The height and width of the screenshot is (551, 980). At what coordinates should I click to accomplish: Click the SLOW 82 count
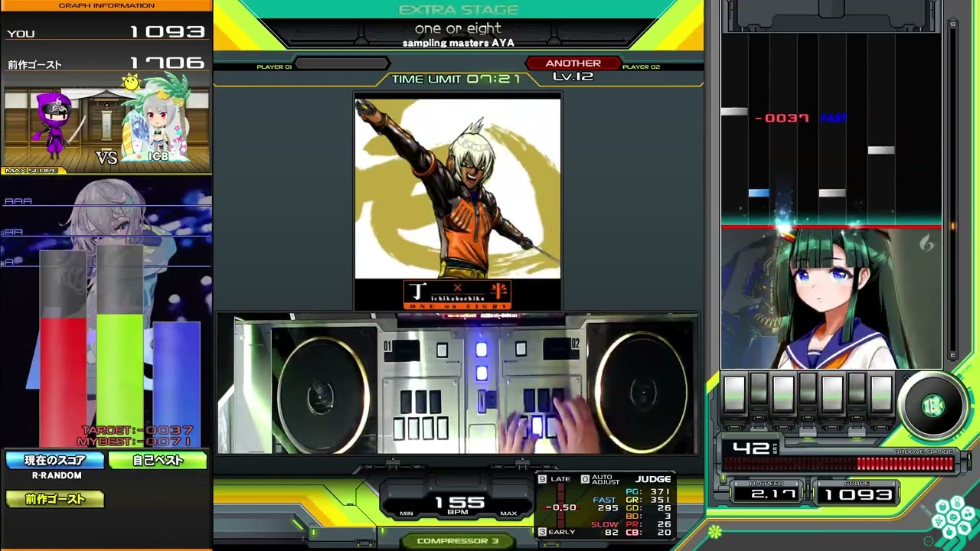click(x=605, y=528)
